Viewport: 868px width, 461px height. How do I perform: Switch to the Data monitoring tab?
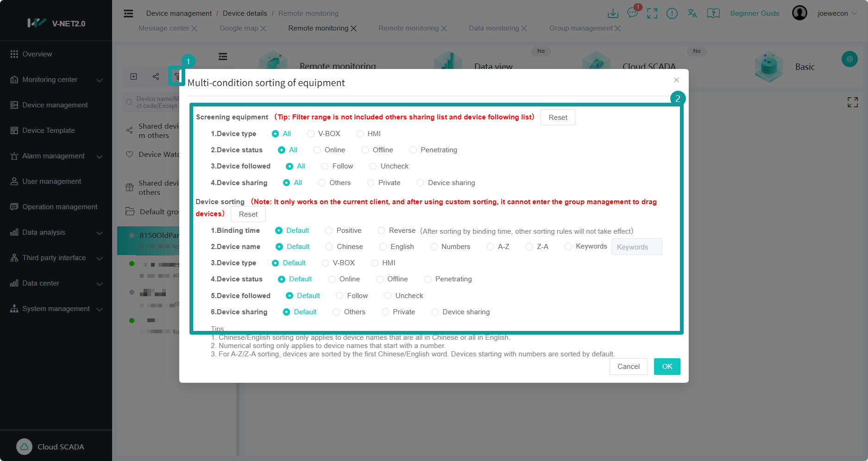tap(494, 28)
